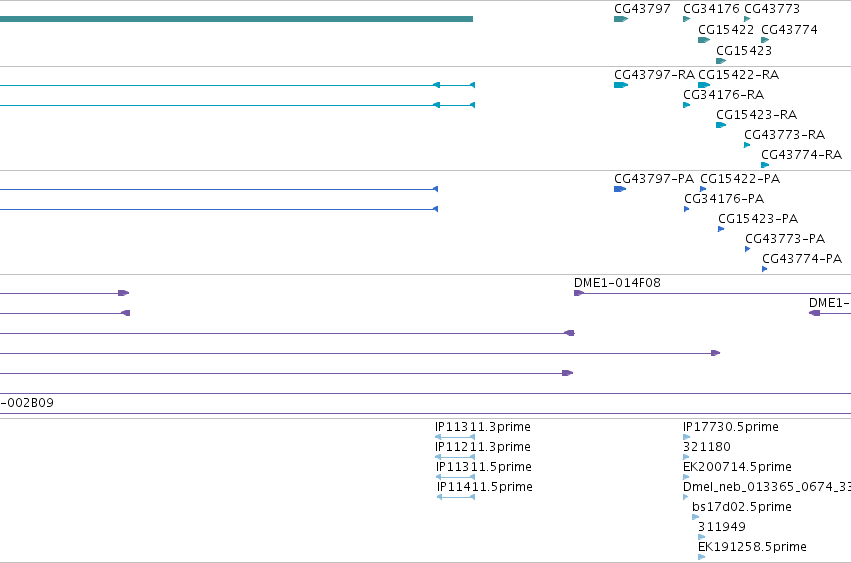Select the EK200714.5prime EST arrow
851x563 pixels.
pos(687,477)
